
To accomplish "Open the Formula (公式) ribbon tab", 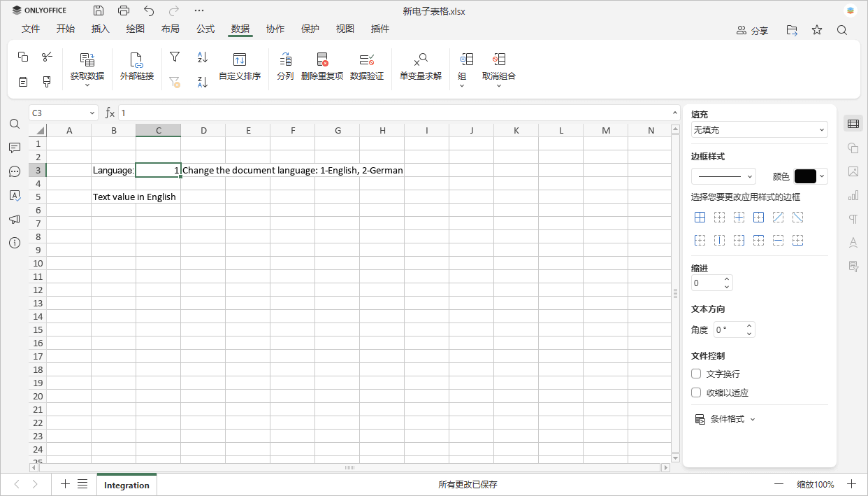I will coord(205,29).
